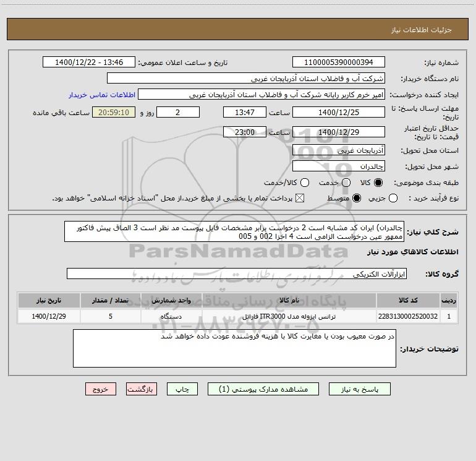Click the remaining days field showing 2
This screenshot has height=461, width=476.
tap(178, 113)
